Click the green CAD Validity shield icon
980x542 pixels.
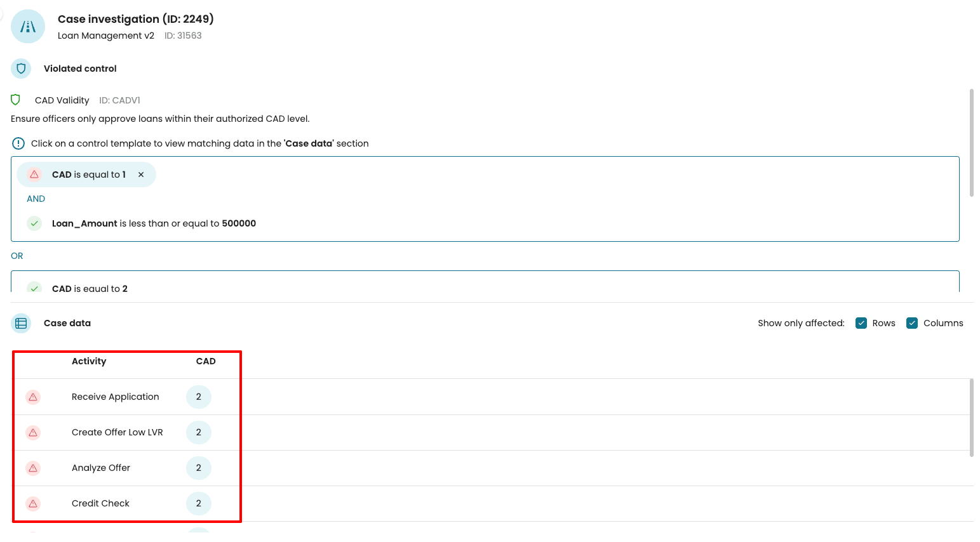[16, 100]
